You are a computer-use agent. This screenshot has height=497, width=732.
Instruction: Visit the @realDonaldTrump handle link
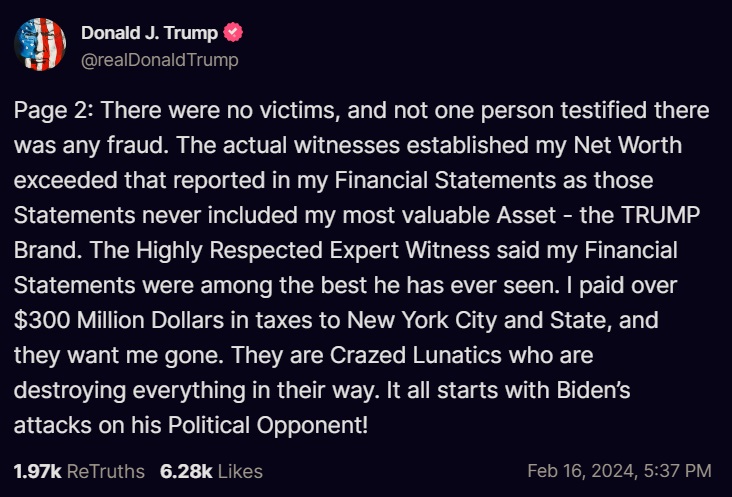click(160, 60)
